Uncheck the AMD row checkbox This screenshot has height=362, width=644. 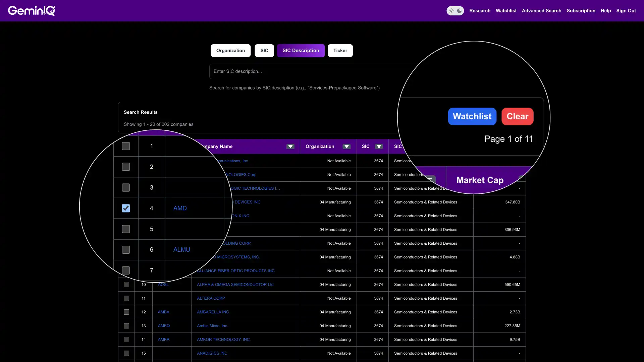126,208
